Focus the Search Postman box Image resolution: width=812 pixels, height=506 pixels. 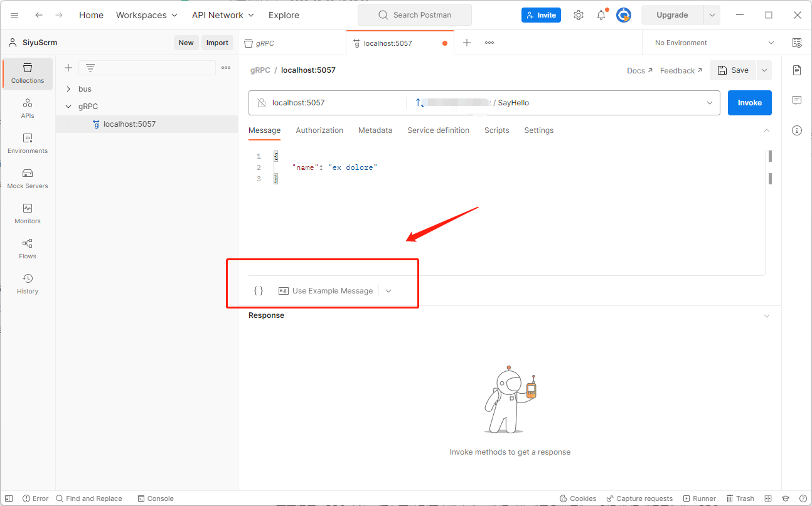(x=415, y=15)
